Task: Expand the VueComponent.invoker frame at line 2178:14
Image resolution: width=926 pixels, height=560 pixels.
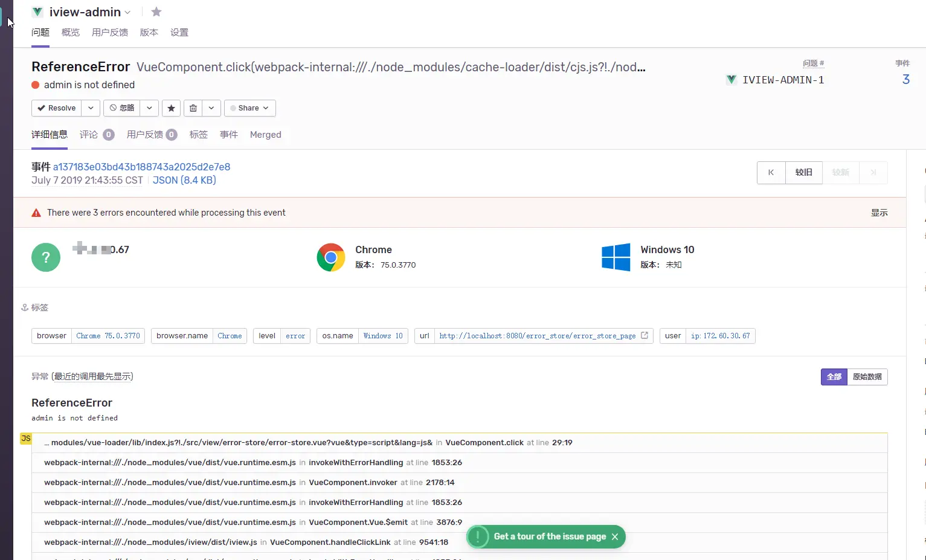Action: [x=460, y=483]
